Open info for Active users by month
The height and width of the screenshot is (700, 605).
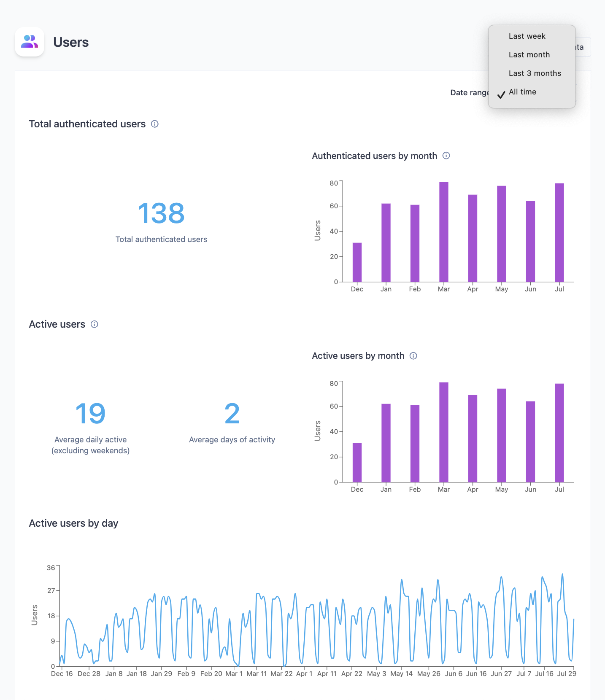coord(413,356)
